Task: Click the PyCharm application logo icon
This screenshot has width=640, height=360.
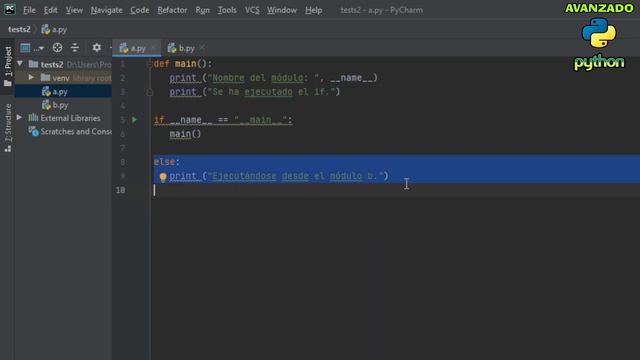Action: (x=9, y=9)
